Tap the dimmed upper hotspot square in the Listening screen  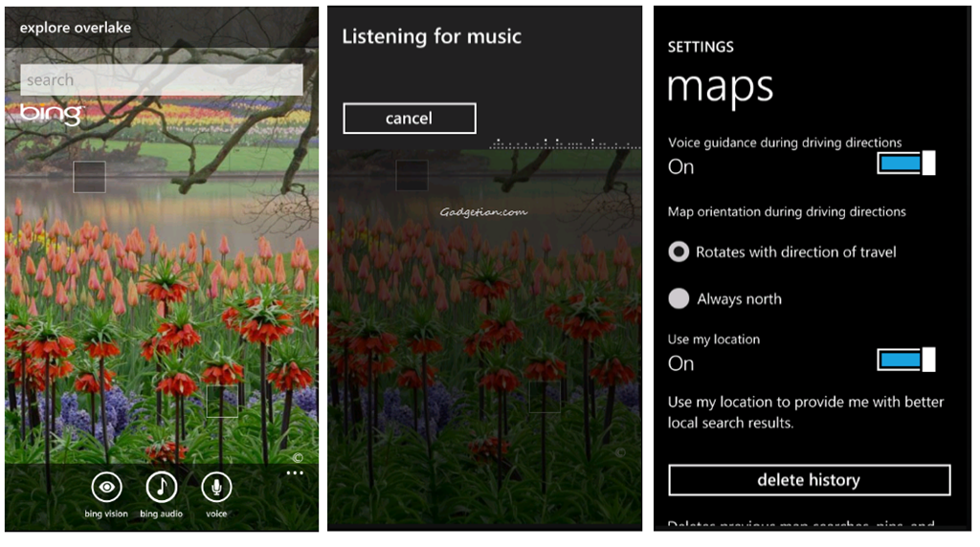tap(412, 175)
